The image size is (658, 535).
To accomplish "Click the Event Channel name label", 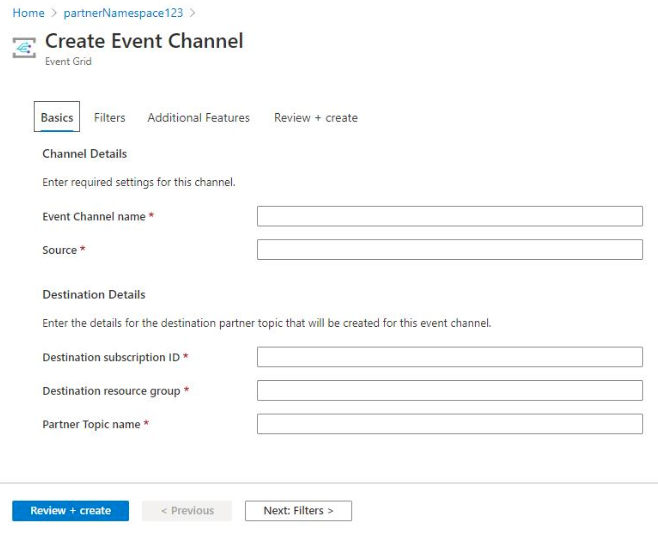I will coord(94,217).
